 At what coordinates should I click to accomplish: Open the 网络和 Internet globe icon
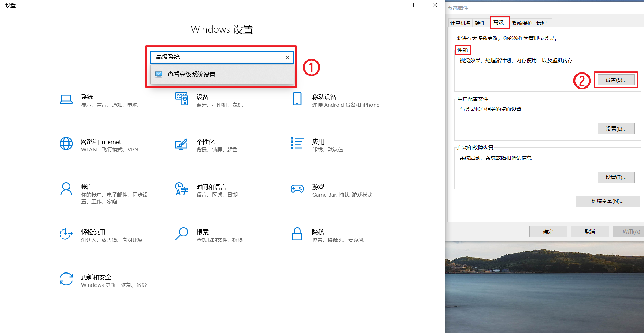tap(66, 144)
